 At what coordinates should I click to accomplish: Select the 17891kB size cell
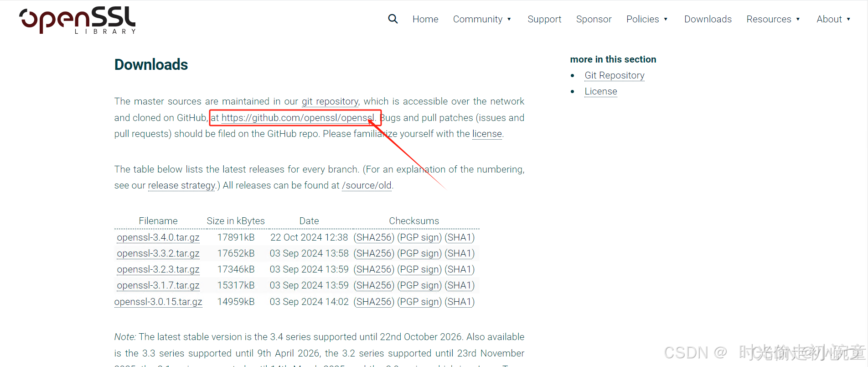pyautogui.click(x=236, y=237)
